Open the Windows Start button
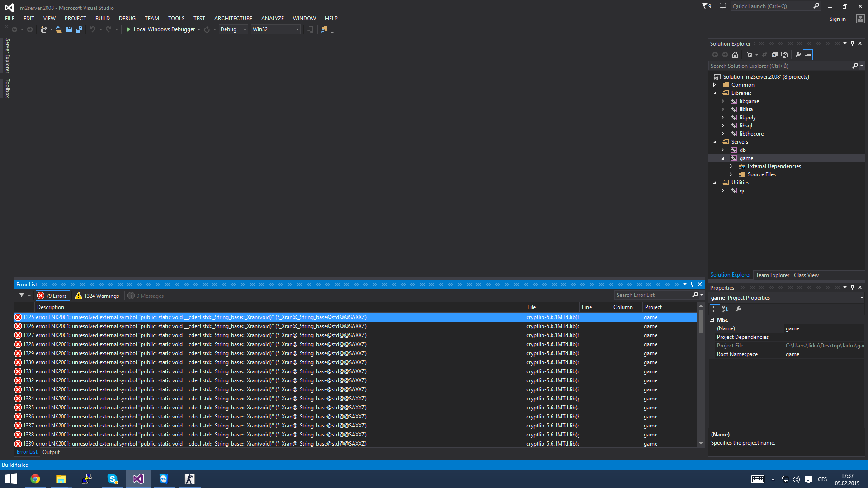The image size is (868, 488). coord(11,479)
